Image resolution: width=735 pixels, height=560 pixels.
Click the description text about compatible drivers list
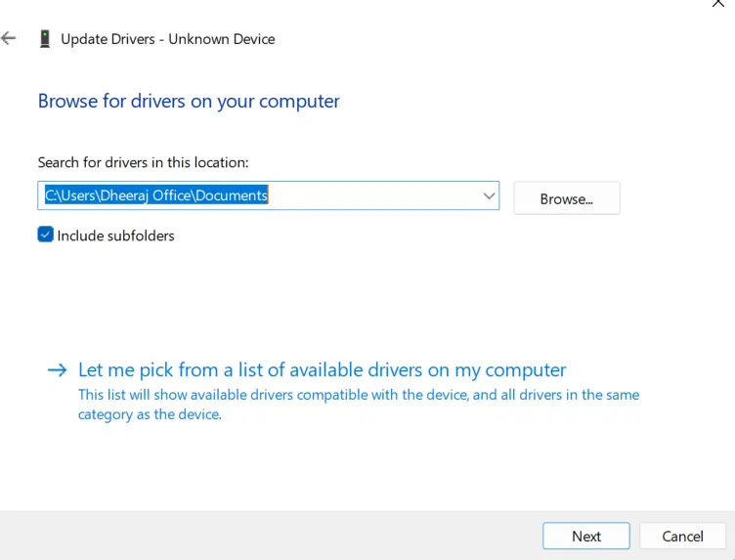[x=359, y=405]
